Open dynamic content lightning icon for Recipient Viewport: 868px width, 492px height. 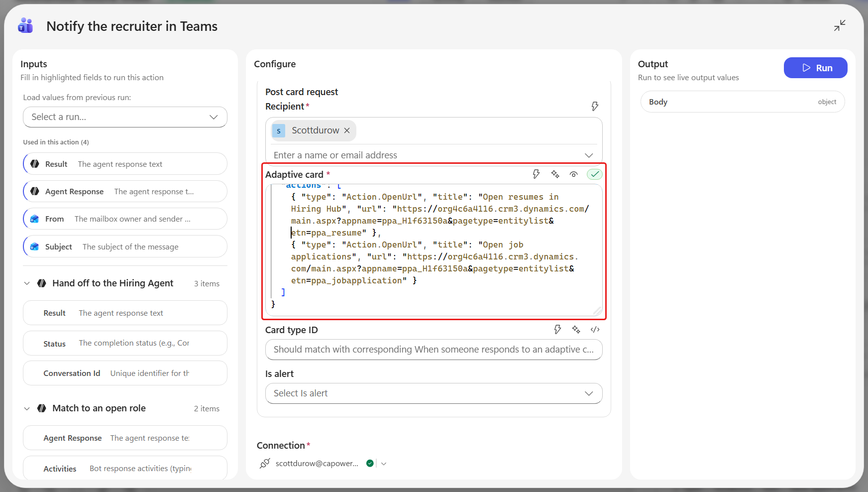coord(595,106)
